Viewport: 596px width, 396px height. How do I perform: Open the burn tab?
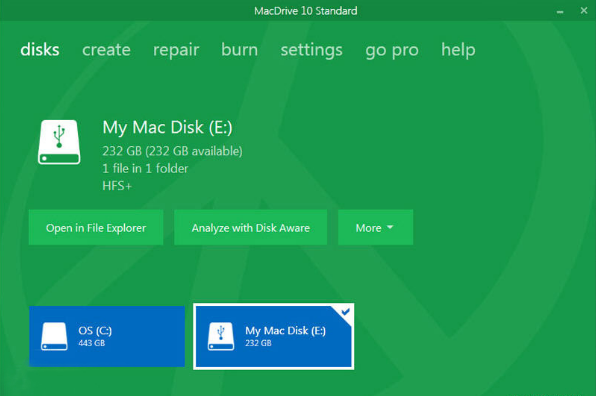pyautogui.click(x=239, y=50)
